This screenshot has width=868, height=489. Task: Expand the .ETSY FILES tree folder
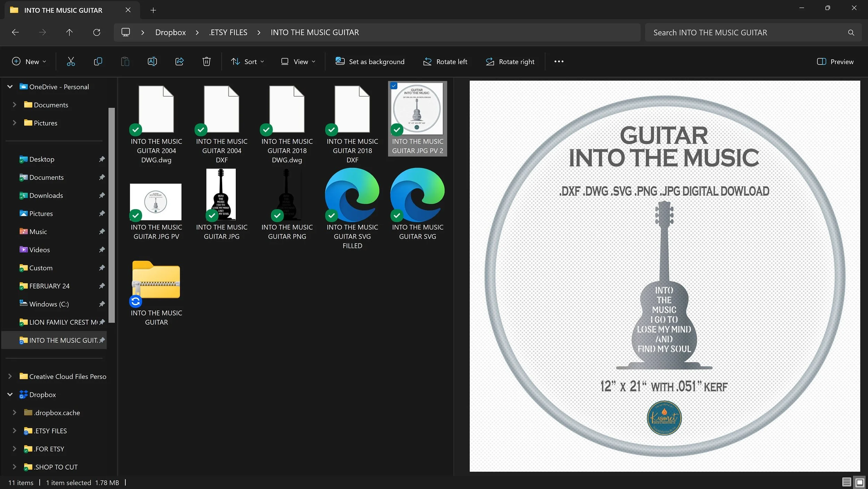[x=14, y=431]
